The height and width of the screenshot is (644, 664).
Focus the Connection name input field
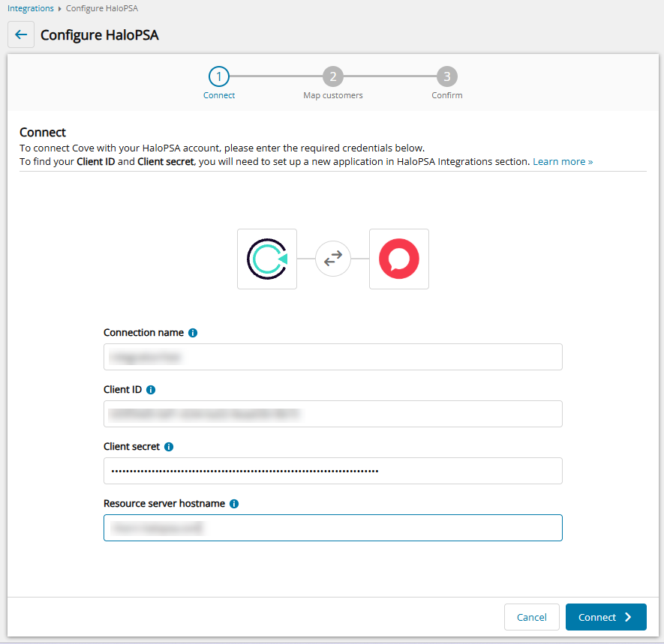tap(332, 357)
